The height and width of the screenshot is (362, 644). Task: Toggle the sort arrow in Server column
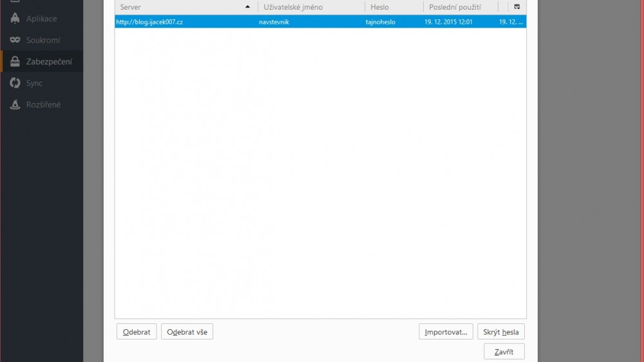pyautogui.click(x=248, y=7)
